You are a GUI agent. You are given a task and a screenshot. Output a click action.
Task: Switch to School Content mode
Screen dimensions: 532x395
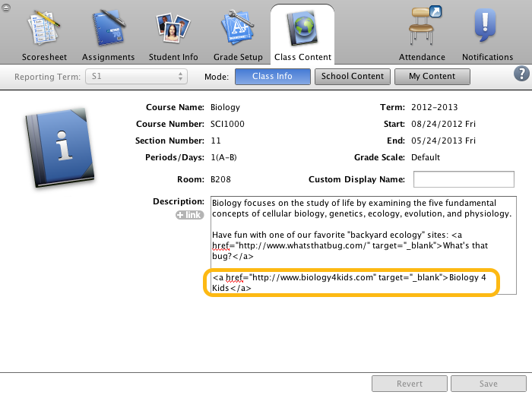point(353,76)
